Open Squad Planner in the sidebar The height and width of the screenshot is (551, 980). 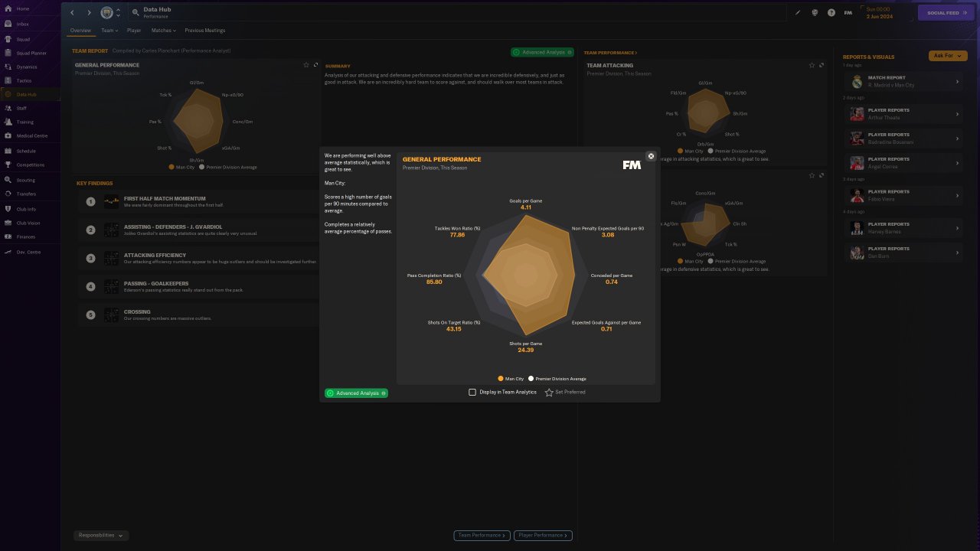31,53
